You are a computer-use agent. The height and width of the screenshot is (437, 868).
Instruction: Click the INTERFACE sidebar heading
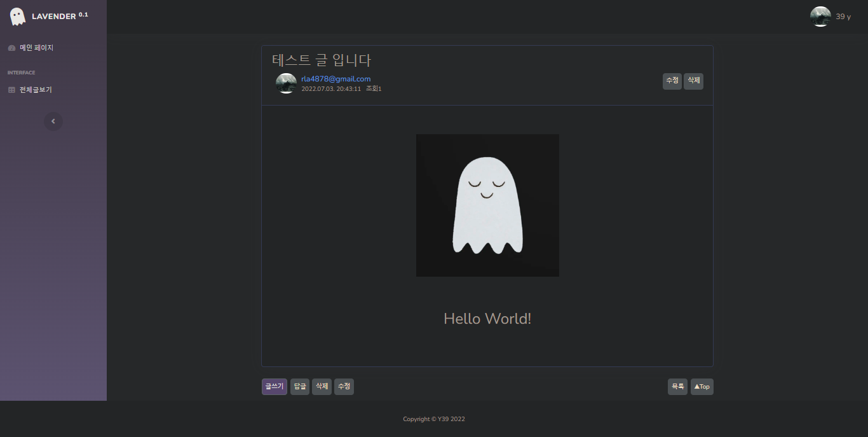tap(21, 73)
